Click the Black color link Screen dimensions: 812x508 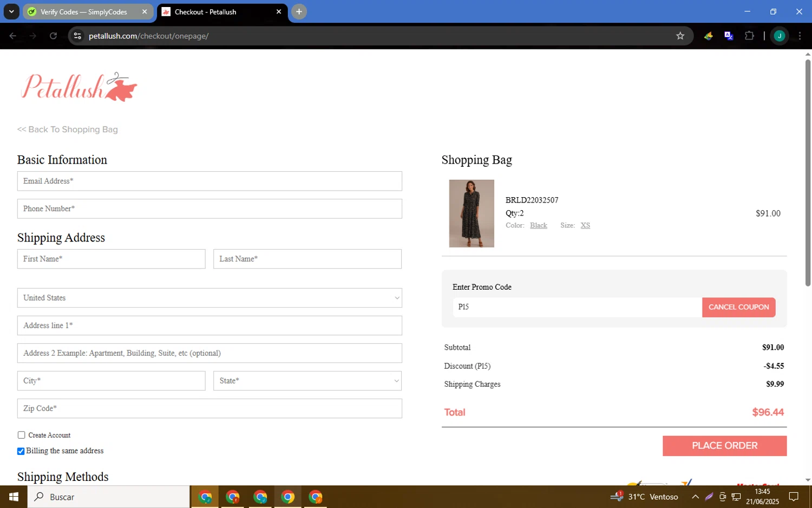[539, 225]
